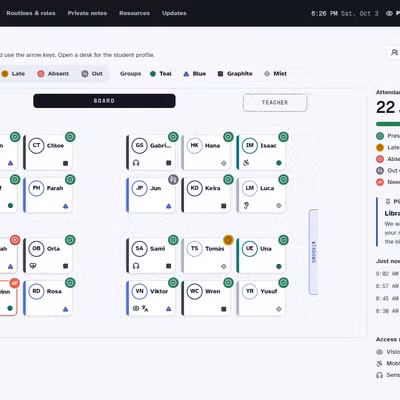Click the Just now heading

[388, 261]
